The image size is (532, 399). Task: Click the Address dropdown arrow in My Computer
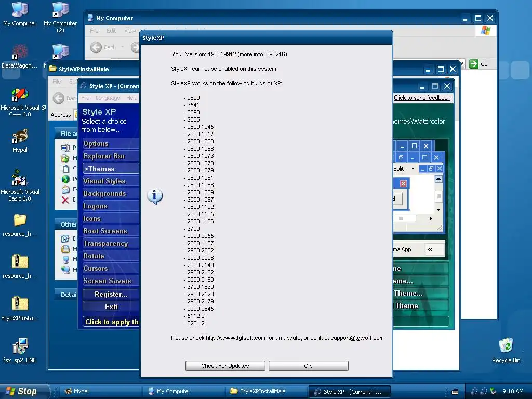(461, 63)
